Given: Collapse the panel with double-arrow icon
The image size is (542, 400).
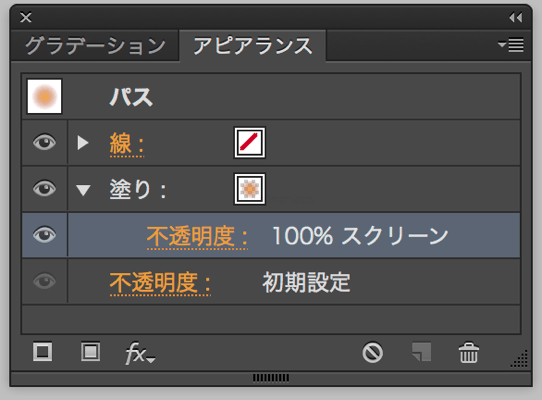Looking at the screenshot, I should (x=516, y=17).
